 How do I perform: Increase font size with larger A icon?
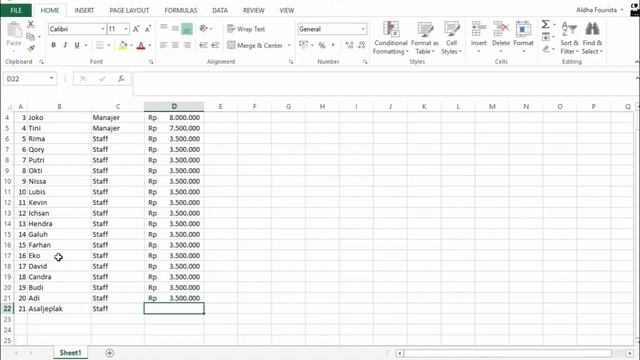click(136, 29)
